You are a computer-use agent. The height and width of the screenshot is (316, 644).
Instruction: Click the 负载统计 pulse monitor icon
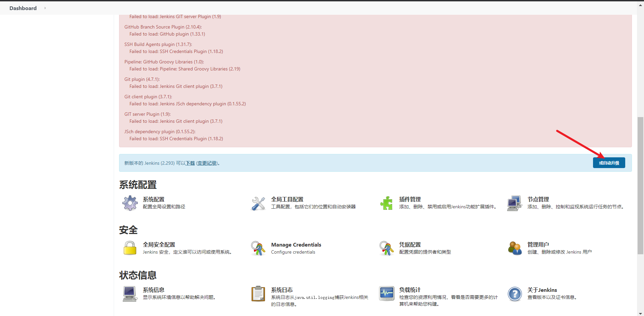[387, 294]
